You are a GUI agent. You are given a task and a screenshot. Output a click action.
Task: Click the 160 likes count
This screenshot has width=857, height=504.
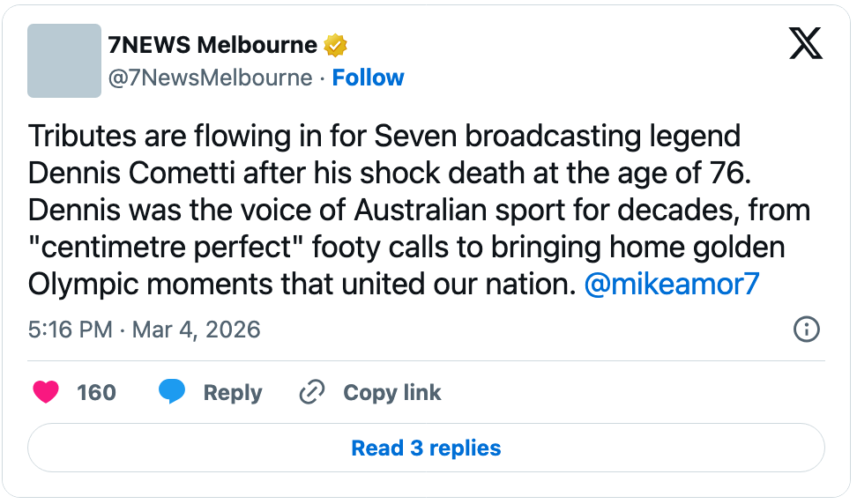(96, 392)
